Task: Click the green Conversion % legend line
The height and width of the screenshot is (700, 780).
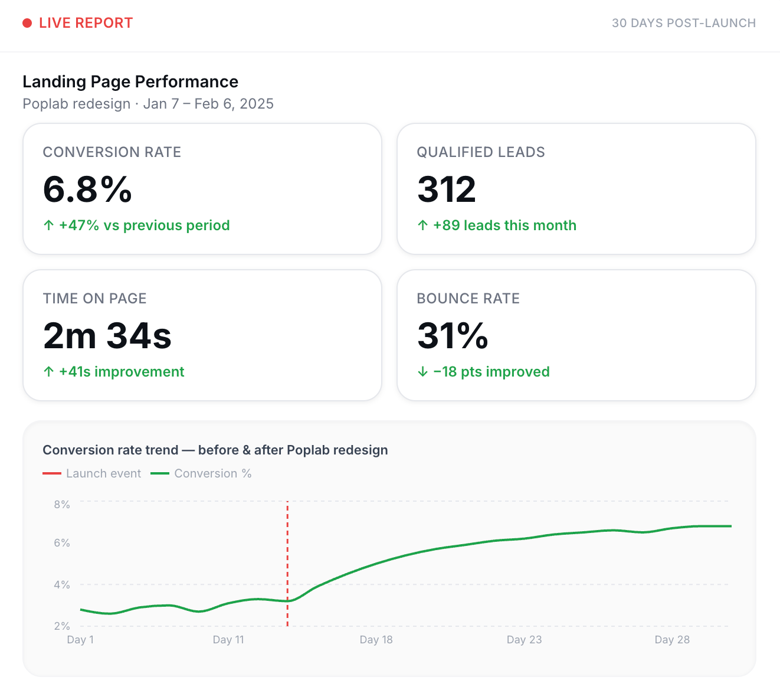Action: click(x=160, y=473)
